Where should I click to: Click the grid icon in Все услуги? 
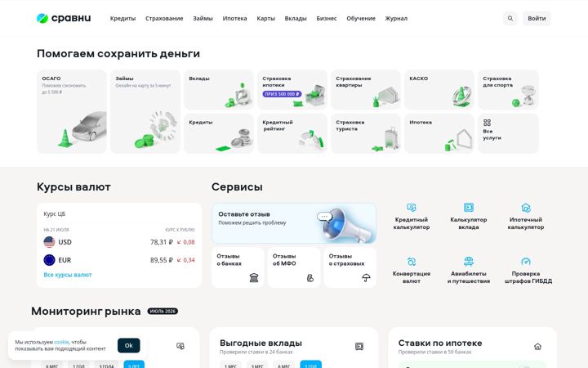click(x=487, y=123)
